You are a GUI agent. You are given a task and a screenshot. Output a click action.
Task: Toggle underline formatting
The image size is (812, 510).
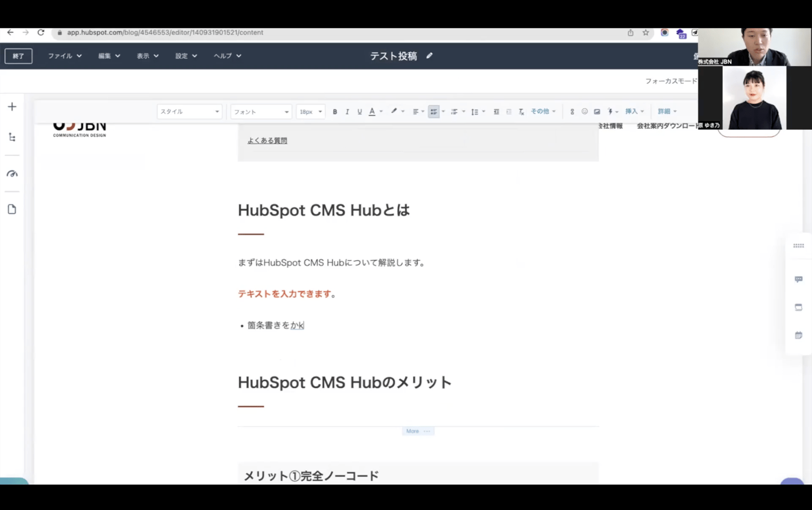click(x=360, y=112)
